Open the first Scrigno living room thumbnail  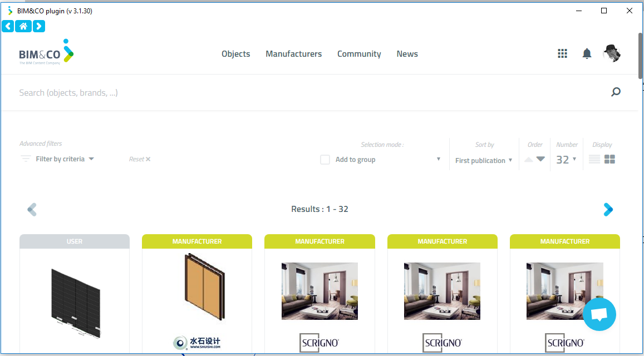pos(319,291)
